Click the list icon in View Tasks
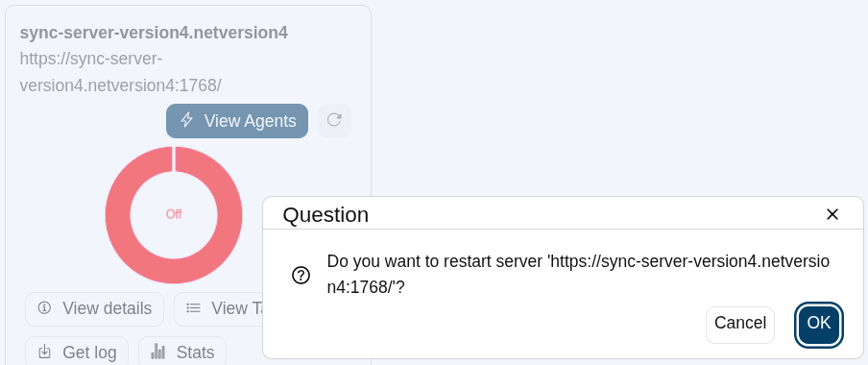 coord(193,308)
